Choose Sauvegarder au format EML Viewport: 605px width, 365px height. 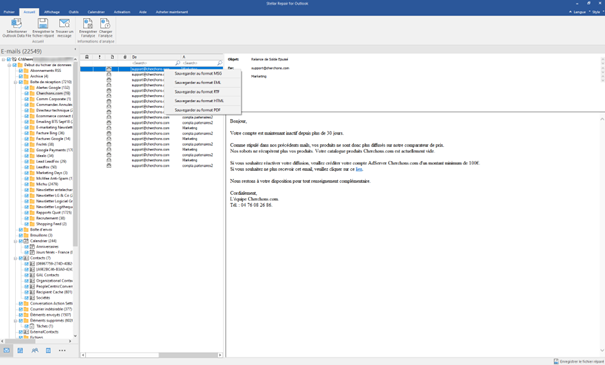click(x=203, y=83)
